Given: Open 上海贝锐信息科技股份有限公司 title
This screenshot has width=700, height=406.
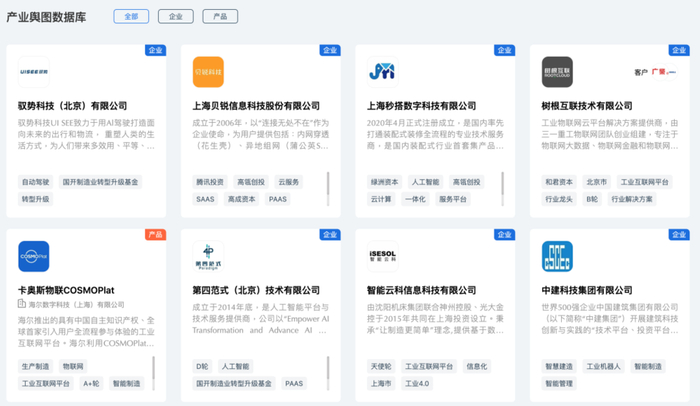Looking at the screenshot, I should (256, 106).
